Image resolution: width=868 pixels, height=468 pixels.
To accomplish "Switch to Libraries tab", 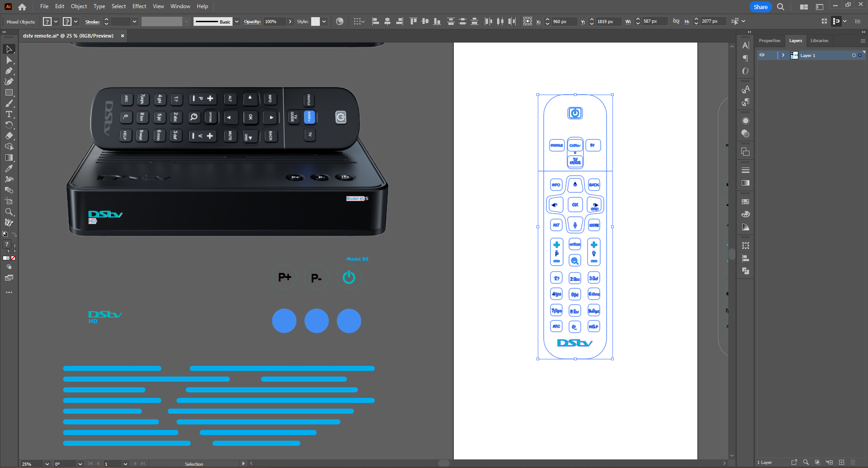I will click(x=819, y=41).
